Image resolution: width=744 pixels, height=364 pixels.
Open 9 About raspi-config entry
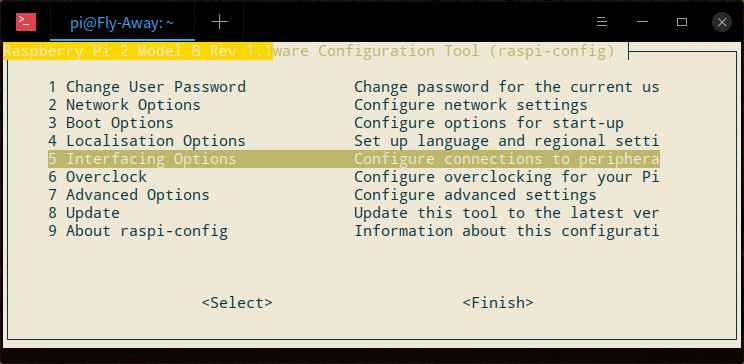click(353, 232)
